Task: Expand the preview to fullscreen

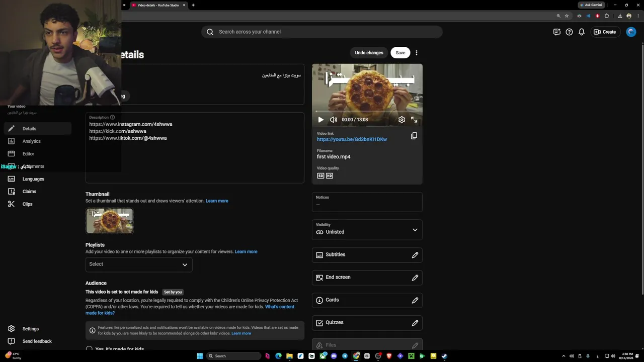Action: (414, 120)
